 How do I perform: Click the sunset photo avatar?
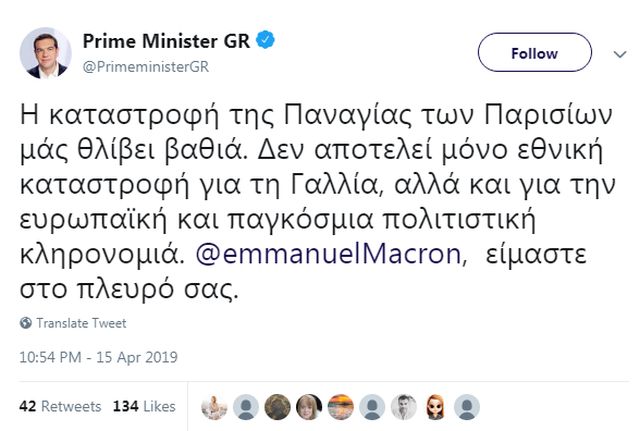click(x=340, y=406)
